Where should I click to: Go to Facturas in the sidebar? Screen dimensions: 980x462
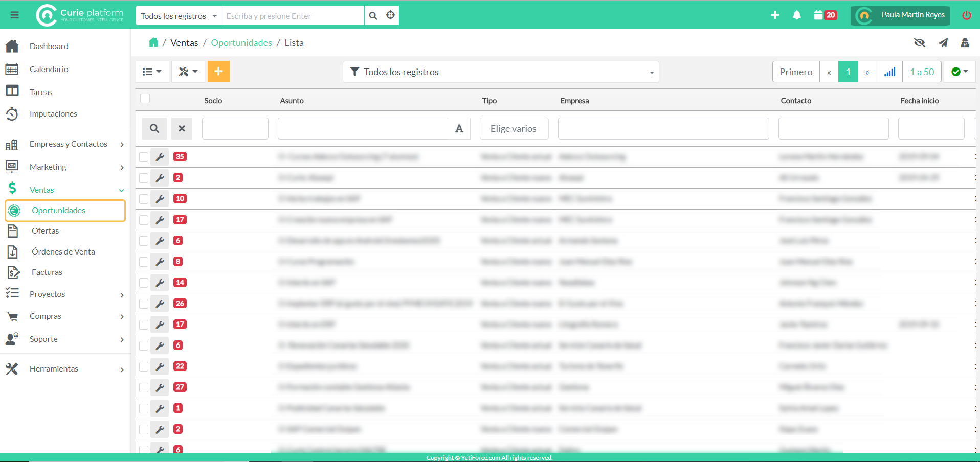pyautogui.click(x=47, y=272)
